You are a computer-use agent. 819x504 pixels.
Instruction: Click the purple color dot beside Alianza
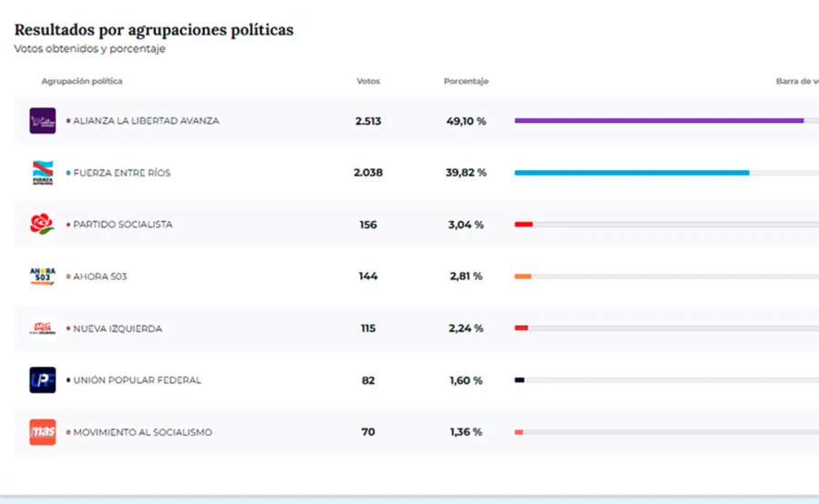click(x=68, y=121)
